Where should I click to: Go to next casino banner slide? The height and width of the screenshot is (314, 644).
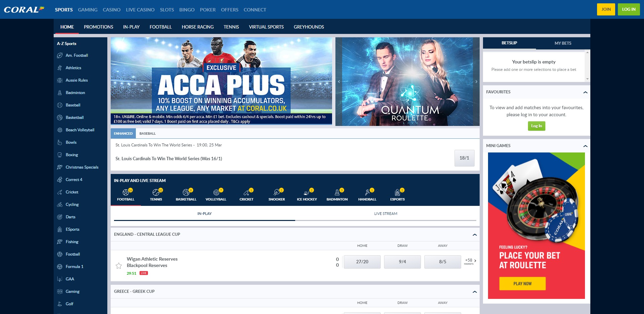pos(476,82)
